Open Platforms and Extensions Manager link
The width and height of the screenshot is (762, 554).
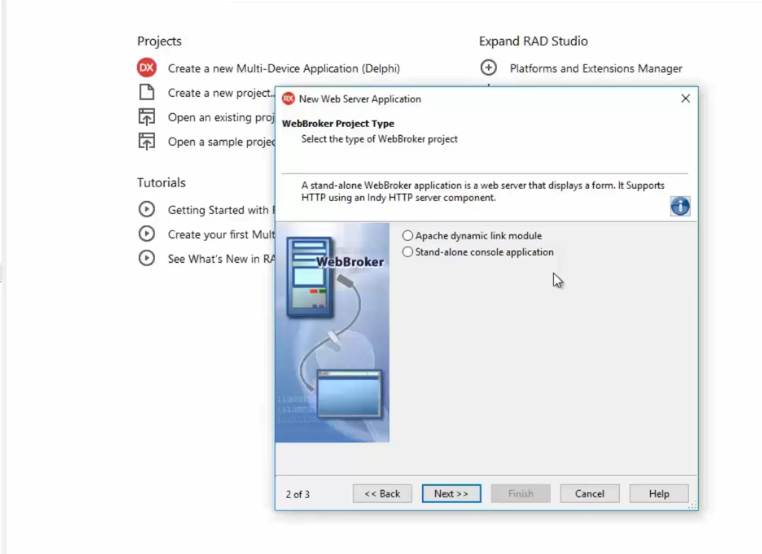[x=596, y=69]
